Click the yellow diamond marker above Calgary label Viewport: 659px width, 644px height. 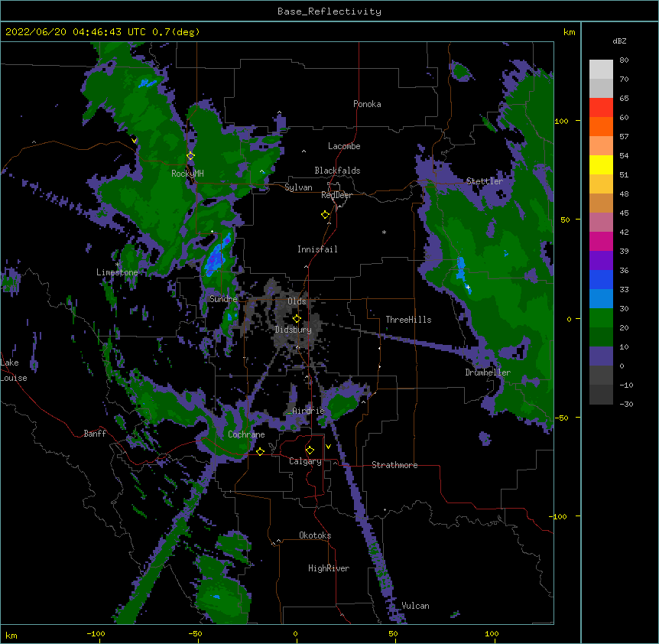point(310,450)
